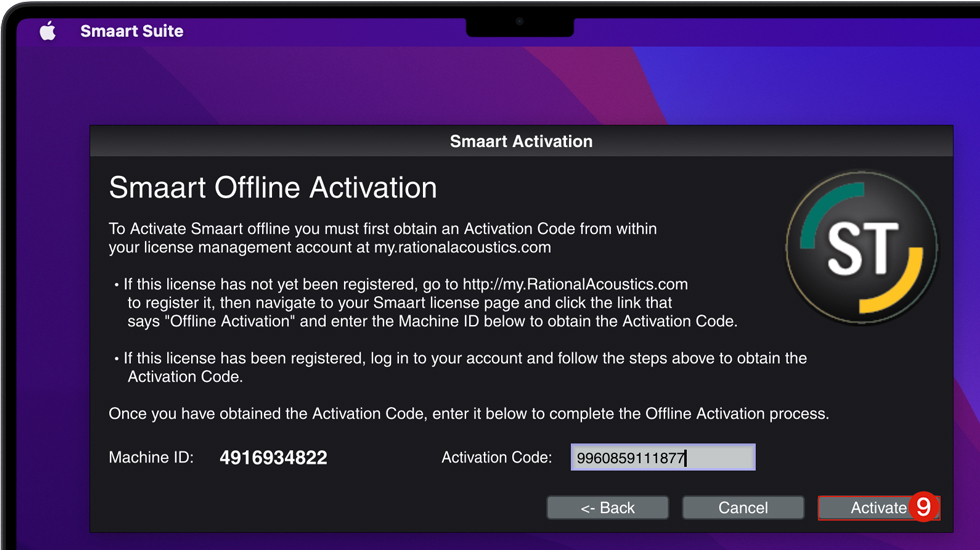Click the Smaart Offline Activation heading

[272, 188]
